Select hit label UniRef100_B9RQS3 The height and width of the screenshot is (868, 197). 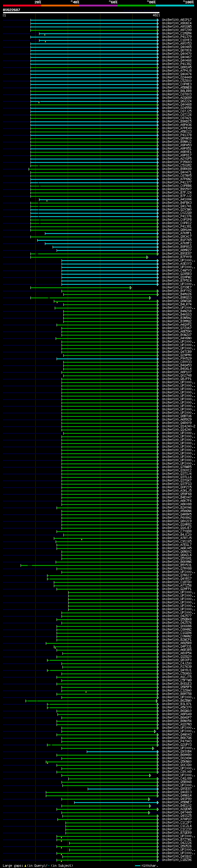[177, 297]
